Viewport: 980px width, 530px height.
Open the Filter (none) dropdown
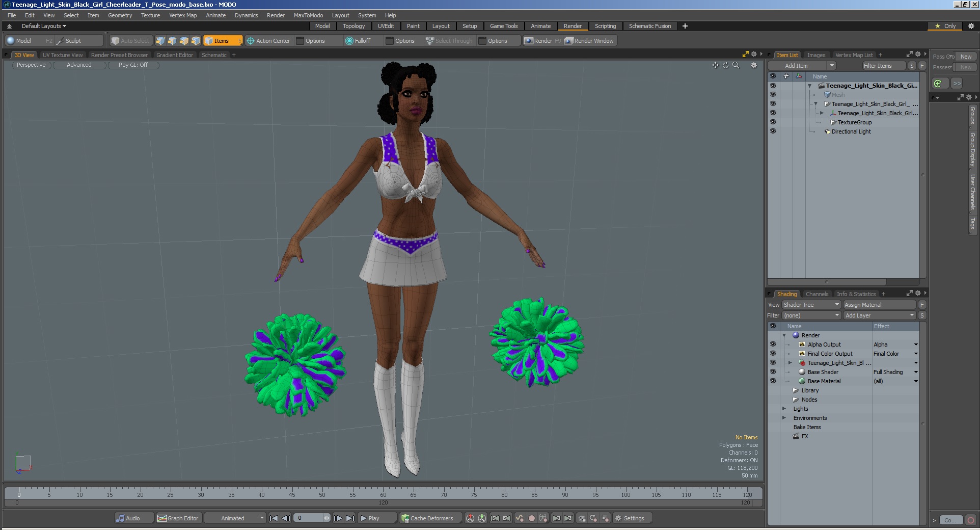pyautogui.click(x=811, y=315)
